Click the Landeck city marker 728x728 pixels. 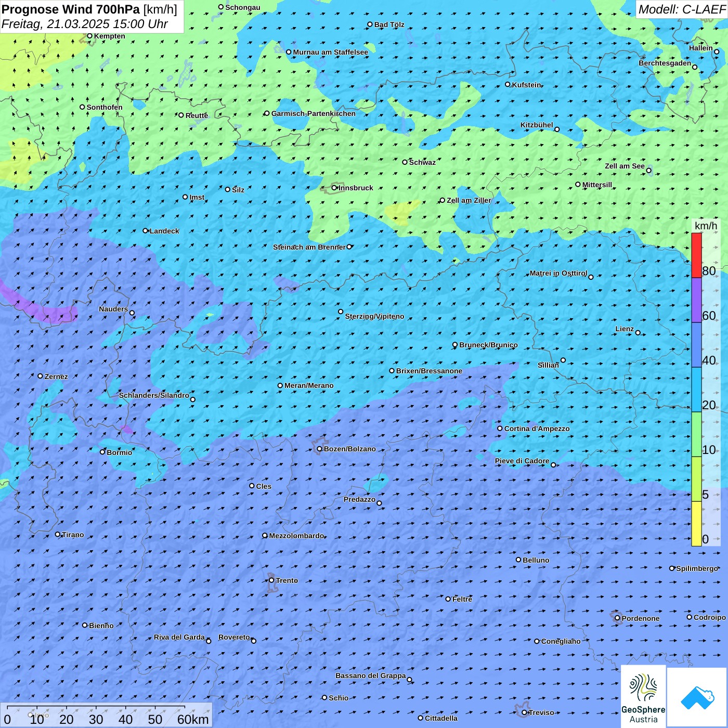[x=145, y=231]
